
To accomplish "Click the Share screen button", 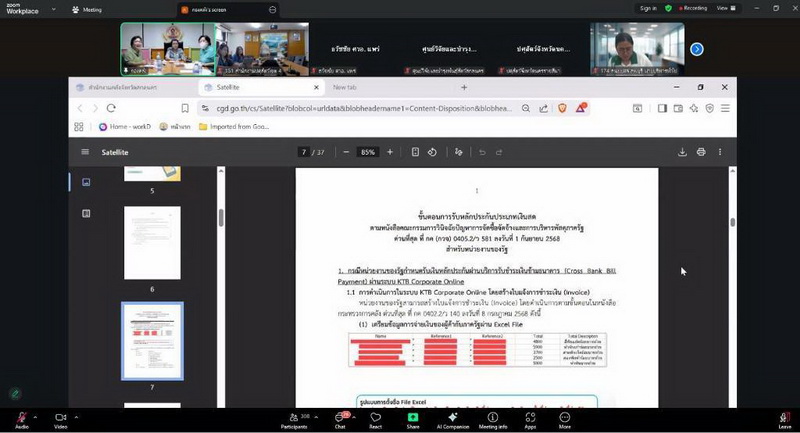I will [x=413, y=419].
